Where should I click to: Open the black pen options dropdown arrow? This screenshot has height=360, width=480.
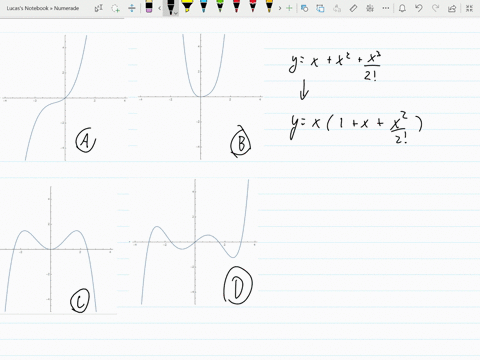coord(176,13)
